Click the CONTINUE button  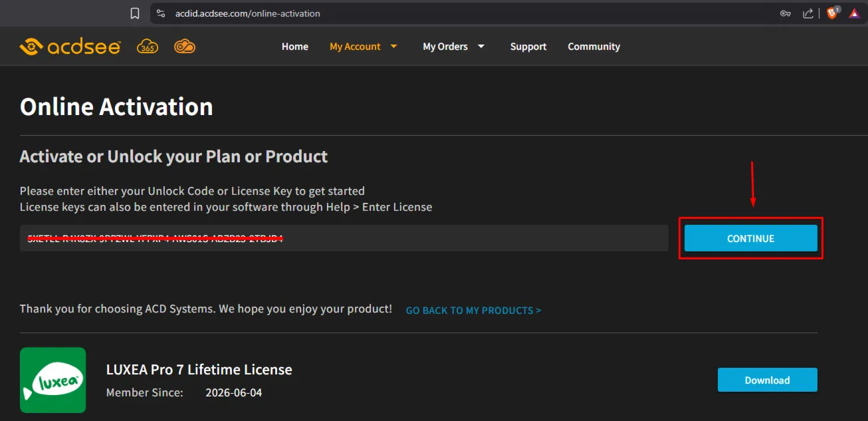[751, 238]
